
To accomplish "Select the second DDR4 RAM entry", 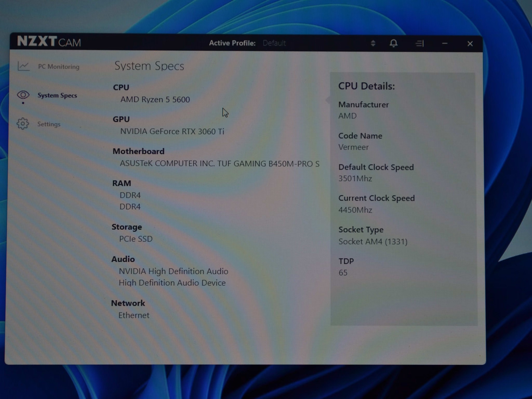I will click(130, 207).
